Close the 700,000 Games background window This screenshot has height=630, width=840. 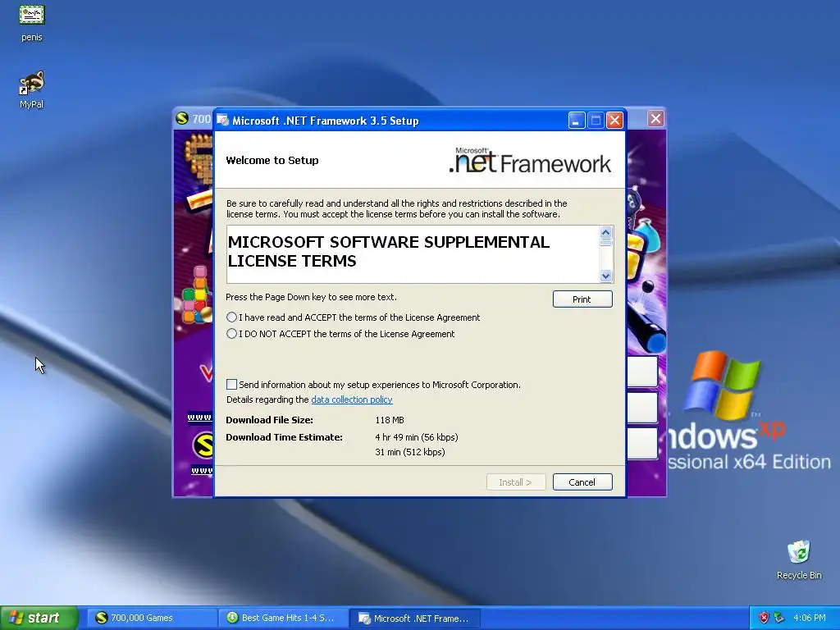[655, 118]
